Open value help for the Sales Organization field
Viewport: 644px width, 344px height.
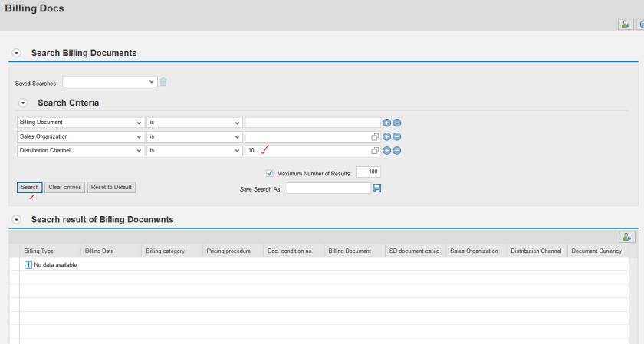coord(375,136)
